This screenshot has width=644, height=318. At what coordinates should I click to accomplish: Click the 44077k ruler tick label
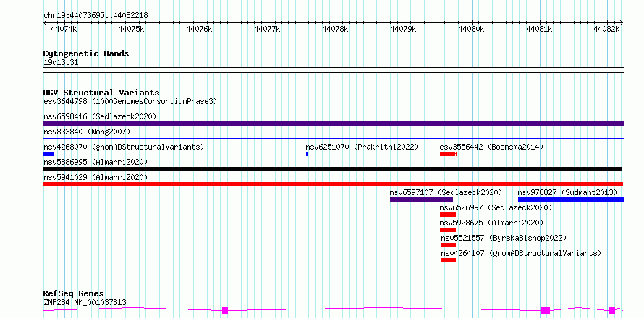268,29
